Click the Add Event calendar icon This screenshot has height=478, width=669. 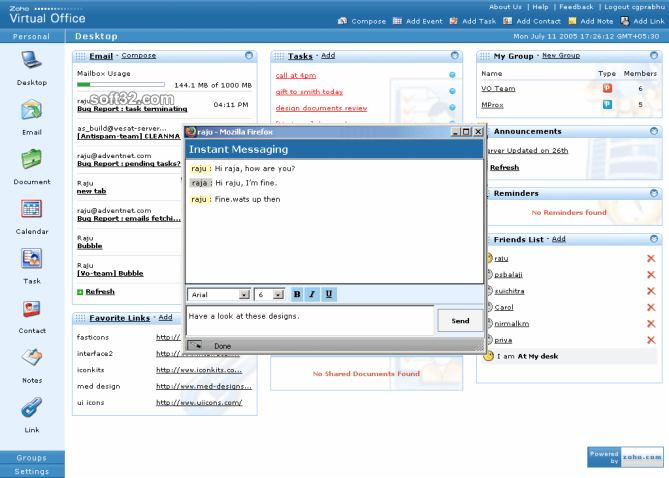click(397, 21)
